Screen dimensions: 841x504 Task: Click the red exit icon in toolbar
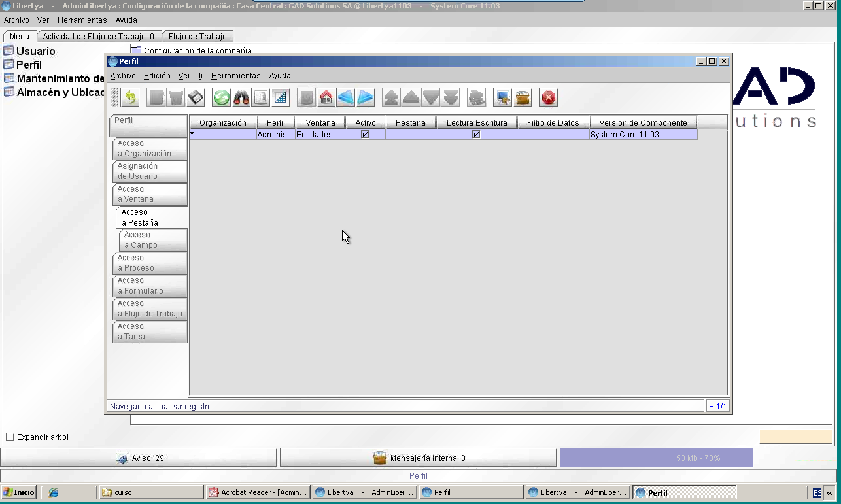pos(549,97)
